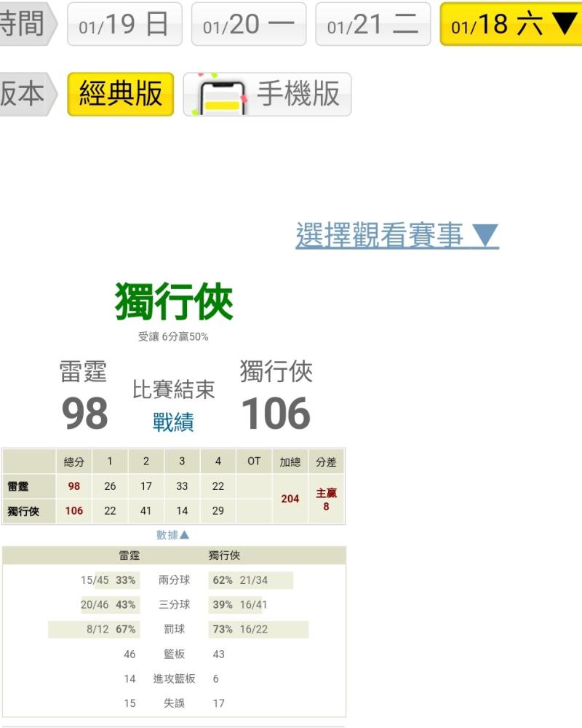
Task: Click the 主贏 8 margin cell
Action: [x=326, y=499]
